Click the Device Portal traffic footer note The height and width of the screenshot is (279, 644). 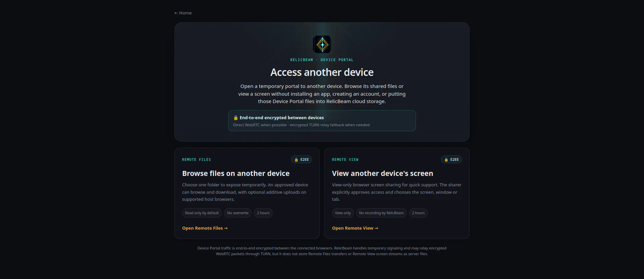point(322,251)
